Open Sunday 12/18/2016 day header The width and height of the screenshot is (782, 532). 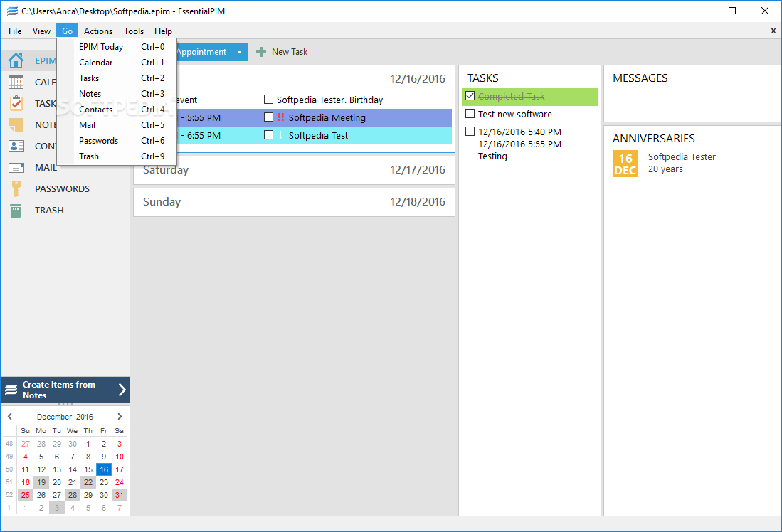(295, 202)
